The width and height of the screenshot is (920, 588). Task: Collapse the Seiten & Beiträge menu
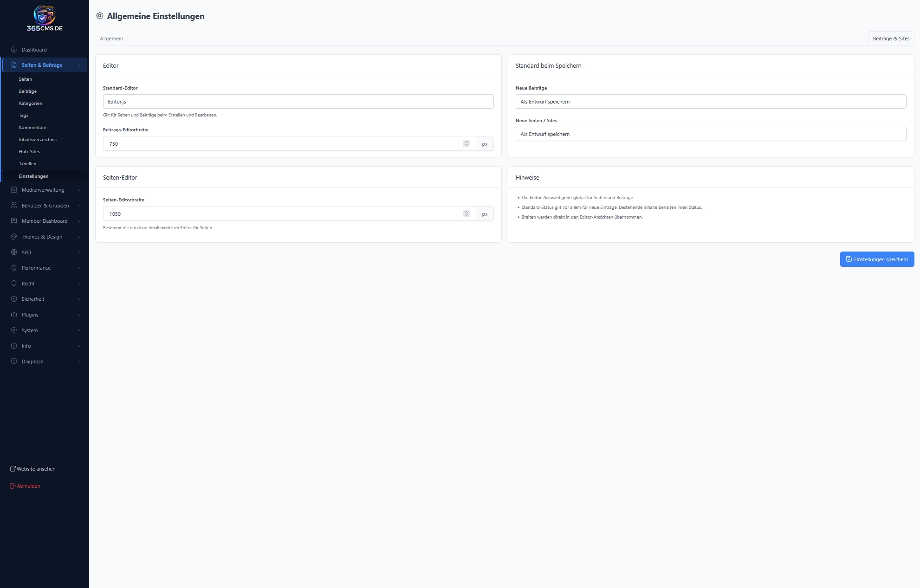[x=79, y=65]
